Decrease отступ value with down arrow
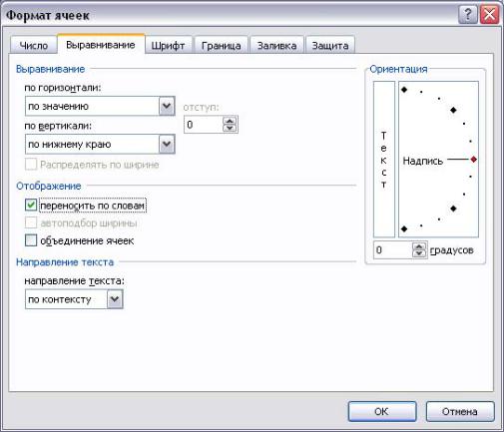 (230, 129)
